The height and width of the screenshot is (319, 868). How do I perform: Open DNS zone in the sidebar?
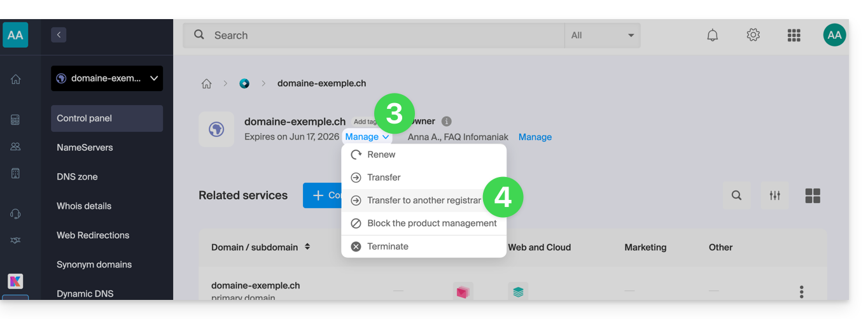click(x=77, y=177)
